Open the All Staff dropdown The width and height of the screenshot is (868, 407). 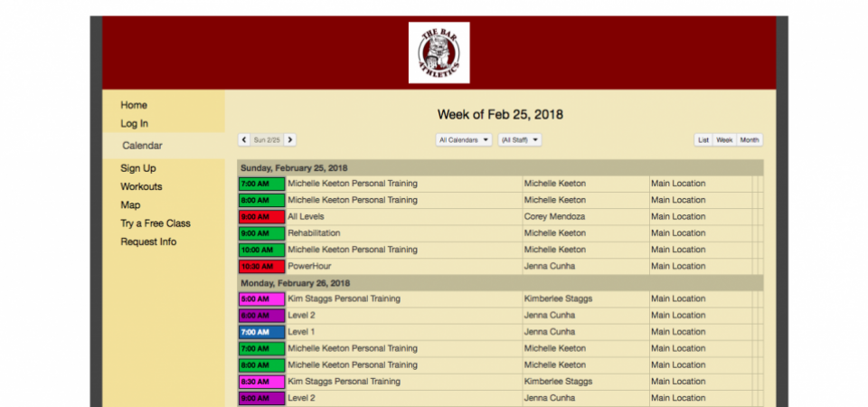point(520,140)
